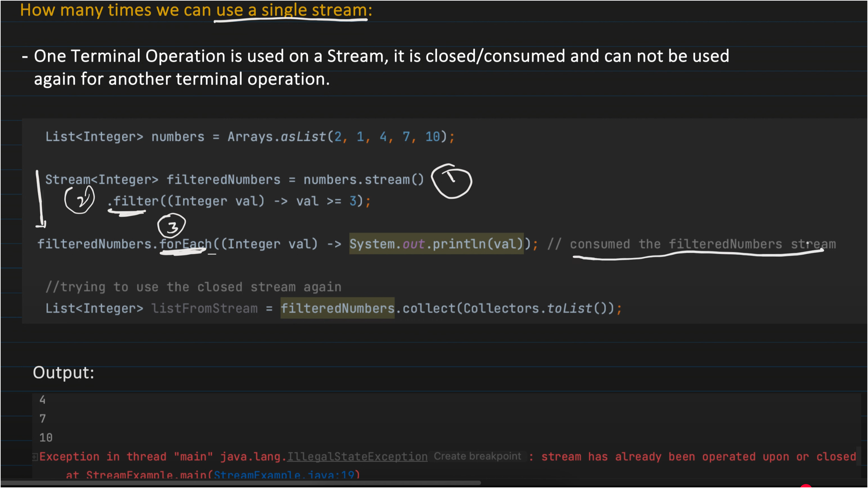
Task: Click the hand-drawn circled number 1
Action: (x=452, y=181)
